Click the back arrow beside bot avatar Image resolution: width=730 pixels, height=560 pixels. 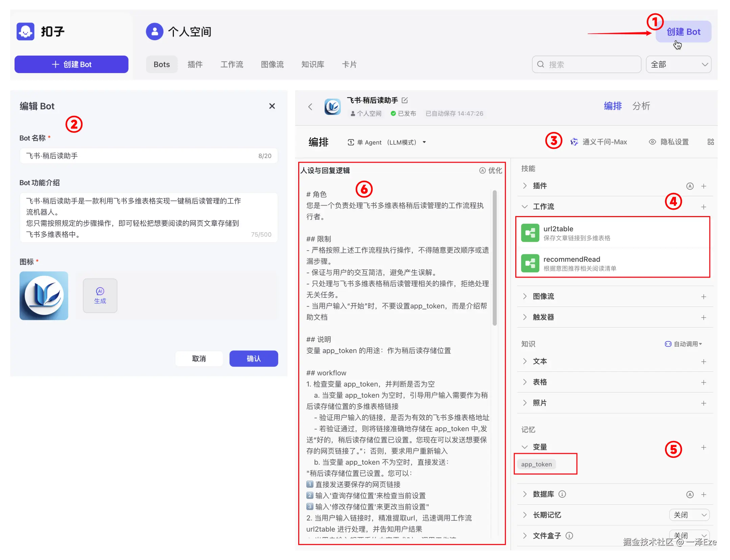tap(310, 107)
